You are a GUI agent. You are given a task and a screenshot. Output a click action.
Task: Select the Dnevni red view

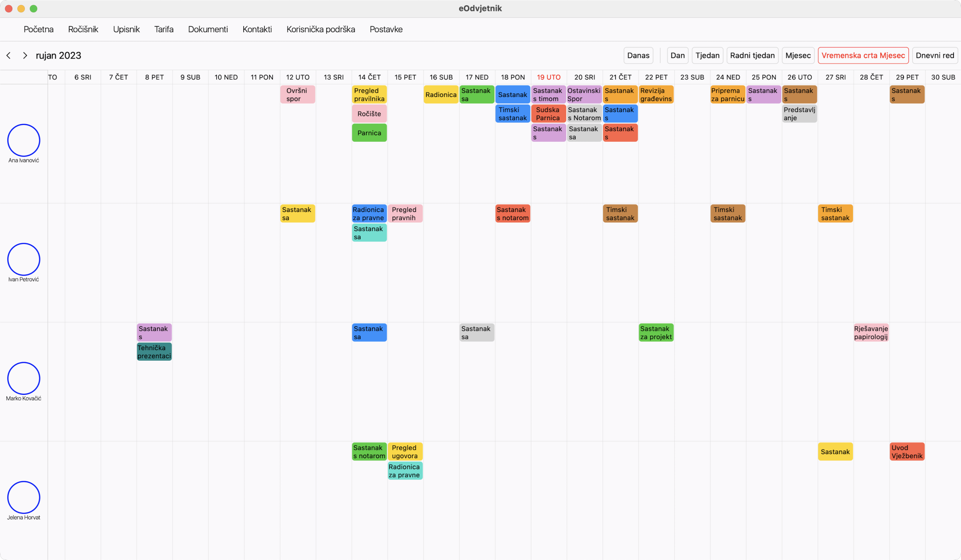click(935, 56)
